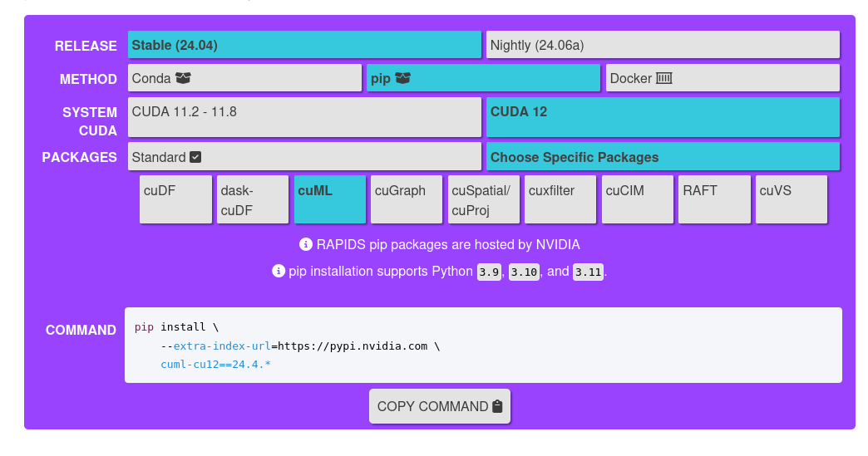Switch to Nightly (24.06a) release

pyautogui.click(x=663, y=45)
